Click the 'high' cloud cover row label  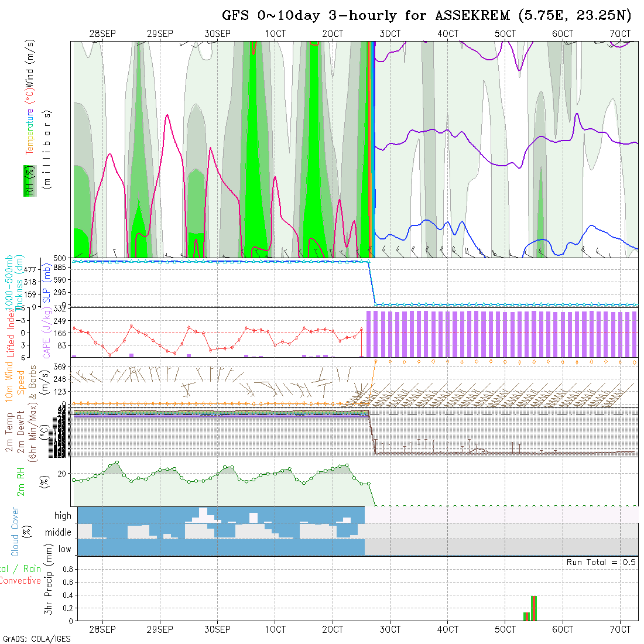(x=63, y=516)
